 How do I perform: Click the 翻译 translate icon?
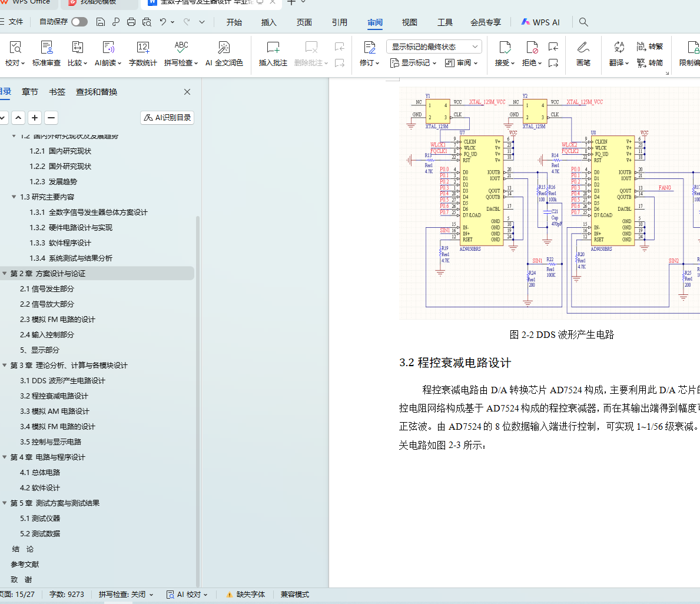click(619, 47)
